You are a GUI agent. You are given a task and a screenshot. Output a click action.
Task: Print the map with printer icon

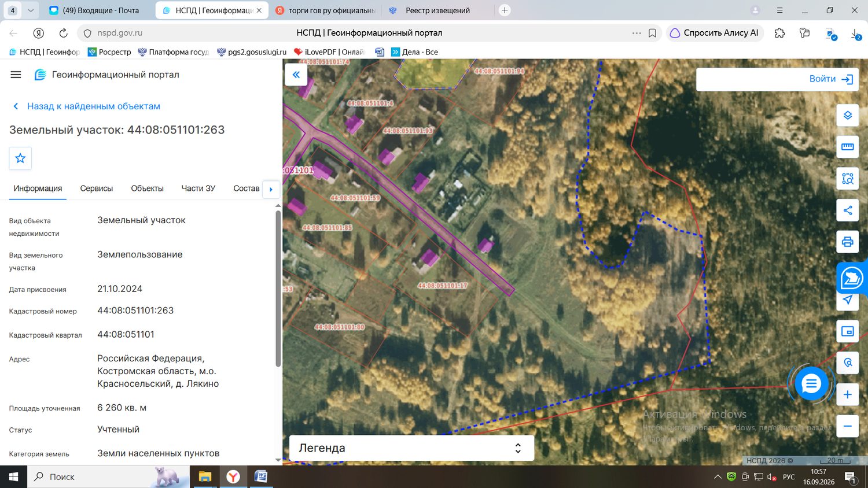click(848, 242)
